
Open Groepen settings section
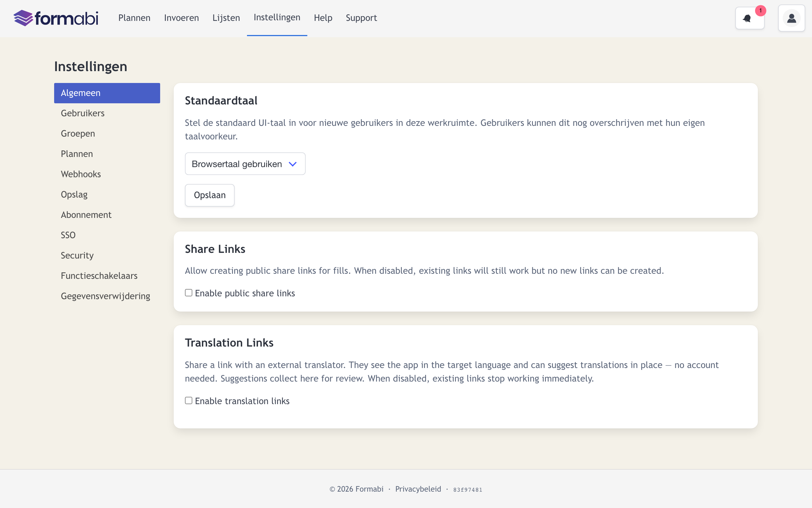point(107,134)
